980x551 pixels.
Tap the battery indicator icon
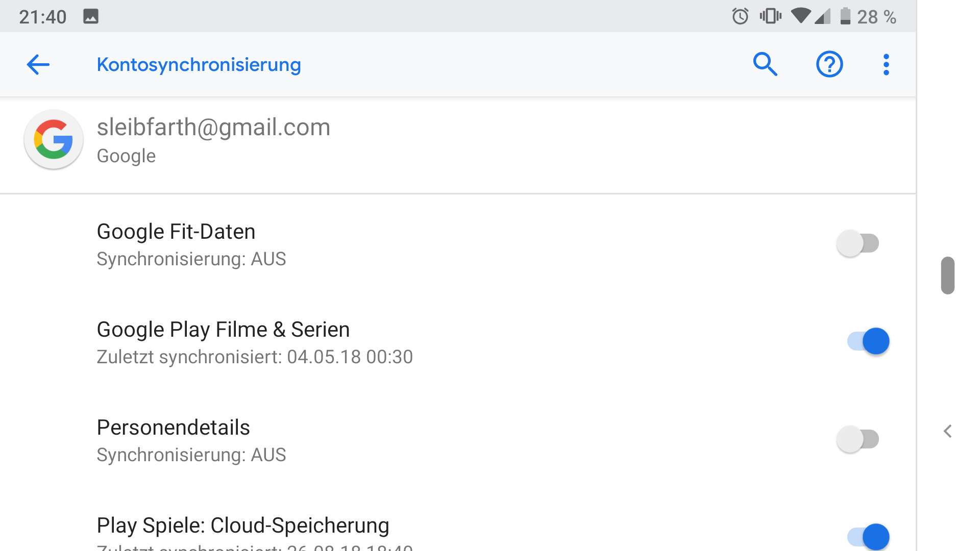coord(845,16)
